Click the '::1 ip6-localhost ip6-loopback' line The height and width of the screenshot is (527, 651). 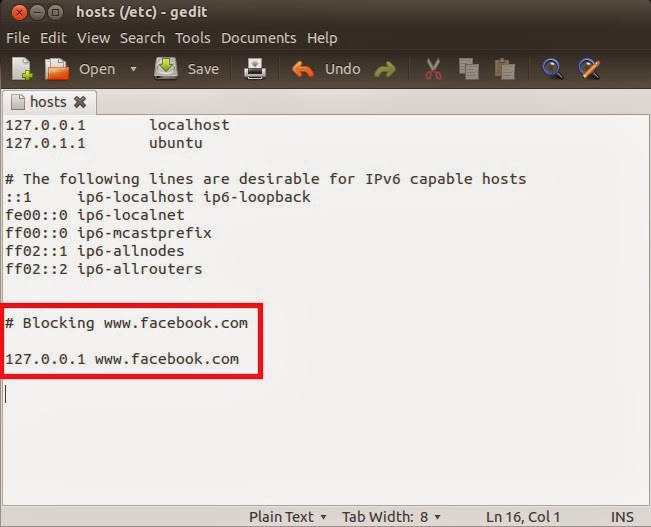point(158,197)
